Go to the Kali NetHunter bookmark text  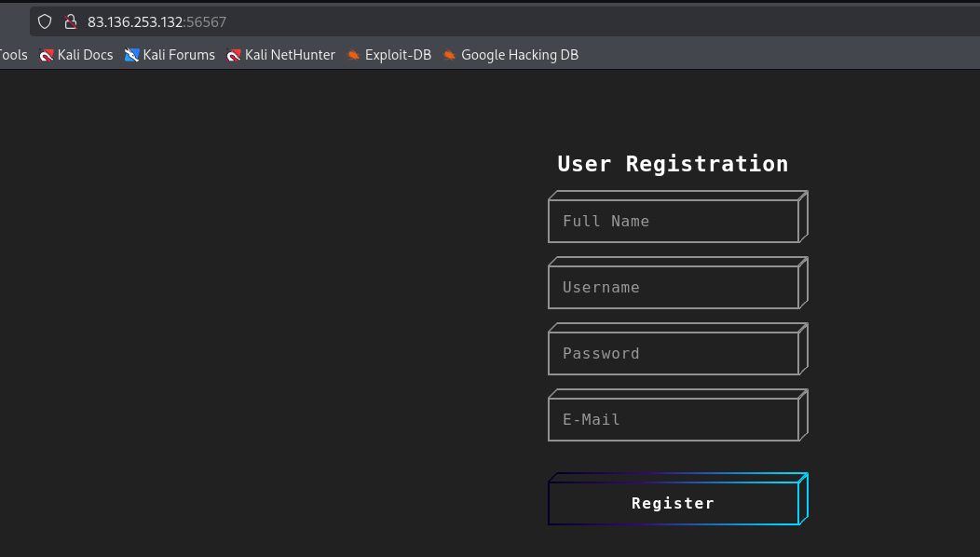(x=290, y=55)
